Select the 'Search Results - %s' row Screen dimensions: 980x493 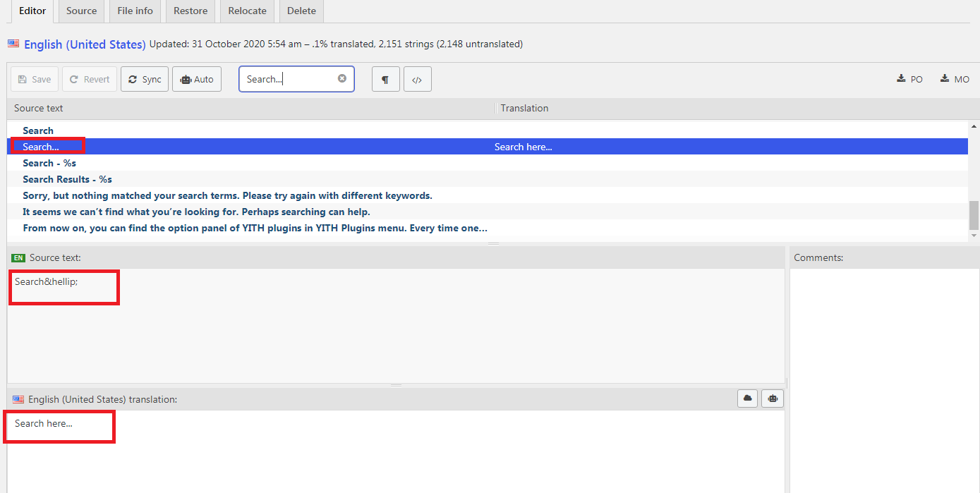tap(489, 179)
